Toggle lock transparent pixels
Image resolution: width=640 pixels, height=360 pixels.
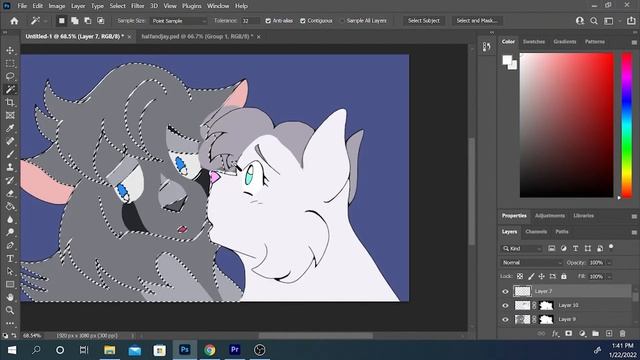click(x=520, y=276)
